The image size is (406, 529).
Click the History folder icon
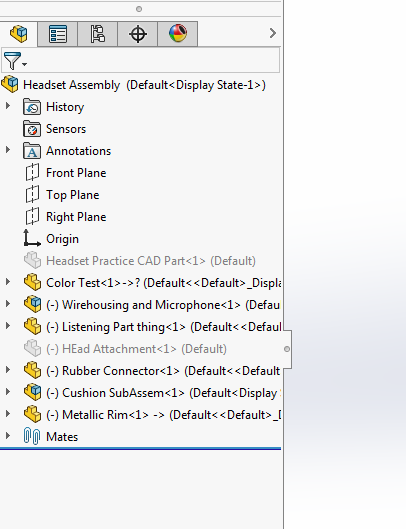click(32, 107)
